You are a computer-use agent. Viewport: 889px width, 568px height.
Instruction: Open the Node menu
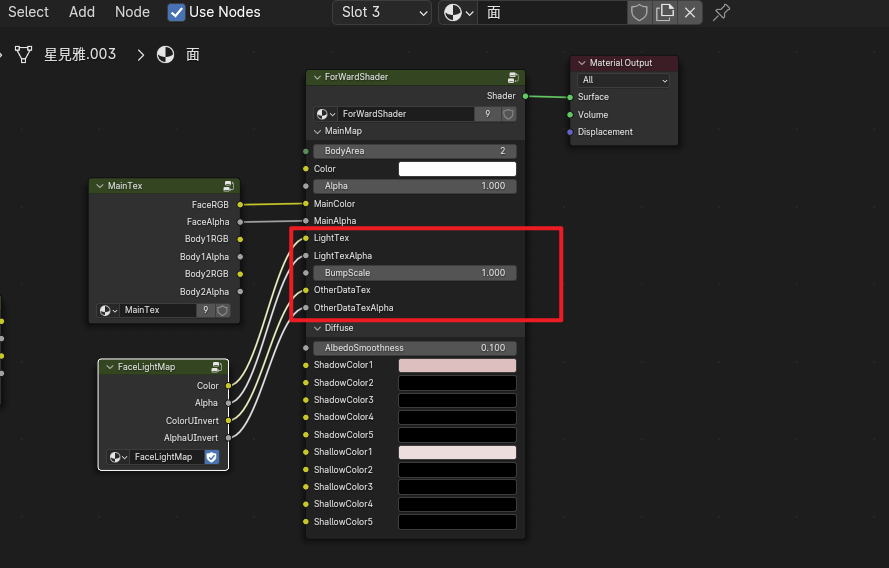click(132, 12)
